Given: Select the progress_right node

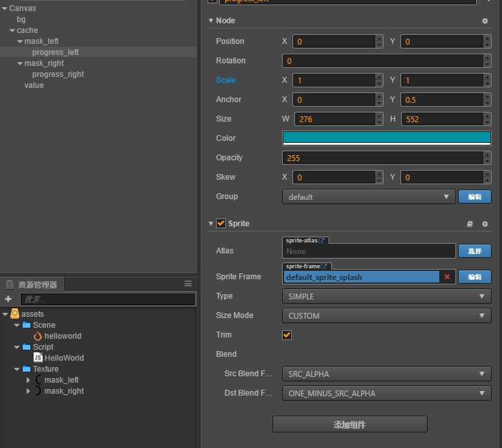Looking at the screenshot, I should tap(58, 74).
